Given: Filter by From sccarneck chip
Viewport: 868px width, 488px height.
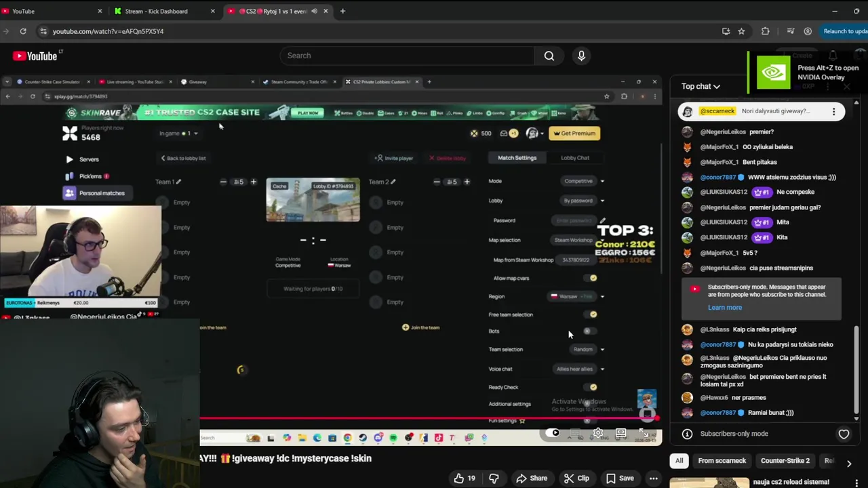Looking at the screenshot, I should point(722,461).
